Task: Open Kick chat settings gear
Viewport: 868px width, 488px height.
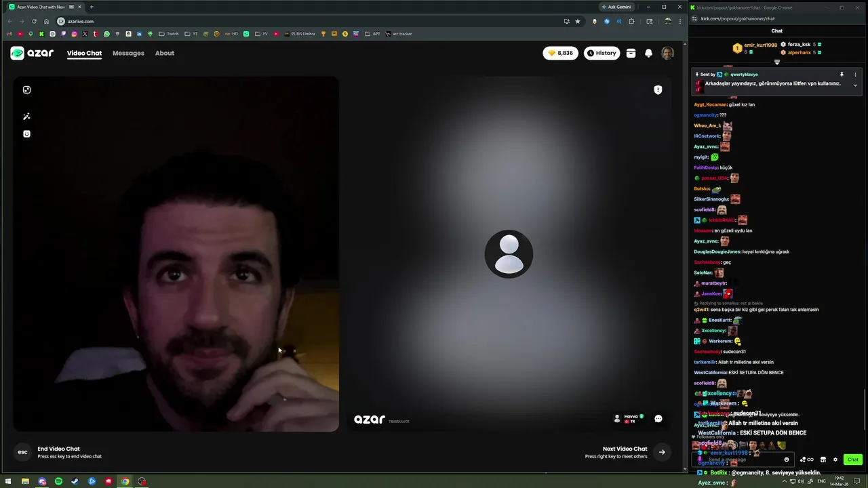Action: [835, 460]
